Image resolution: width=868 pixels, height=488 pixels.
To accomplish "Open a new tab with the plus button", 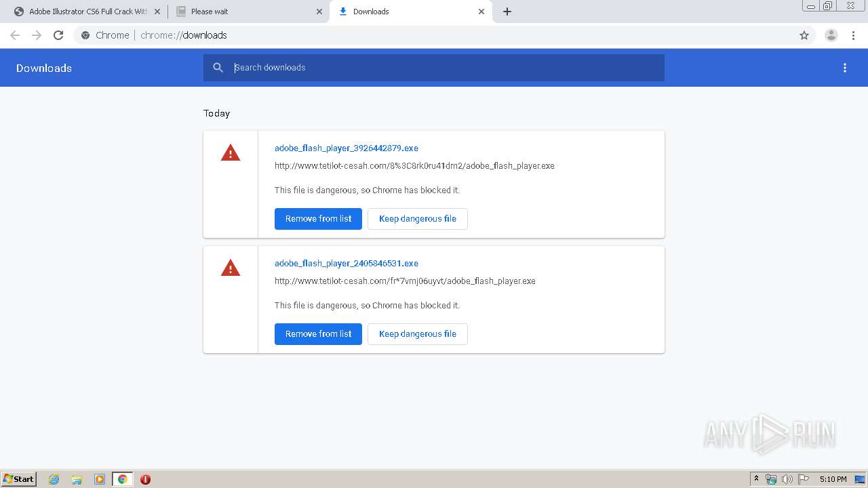I will 507,12.
